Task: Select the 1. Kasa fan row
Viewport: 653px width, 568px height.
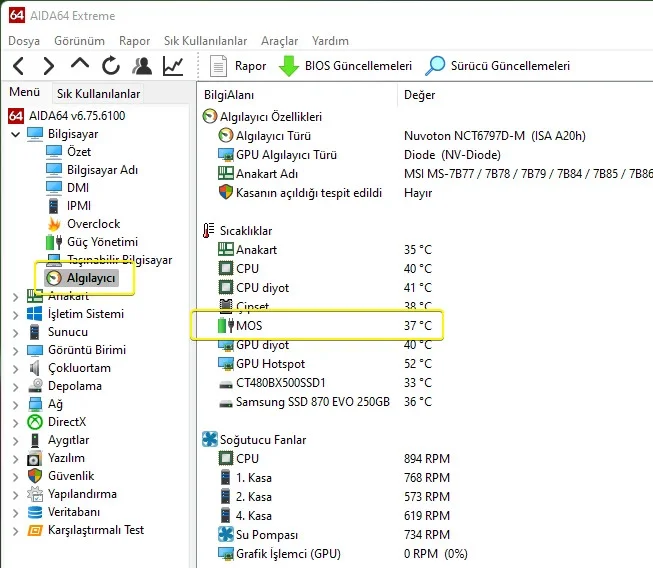Action: 334,478
